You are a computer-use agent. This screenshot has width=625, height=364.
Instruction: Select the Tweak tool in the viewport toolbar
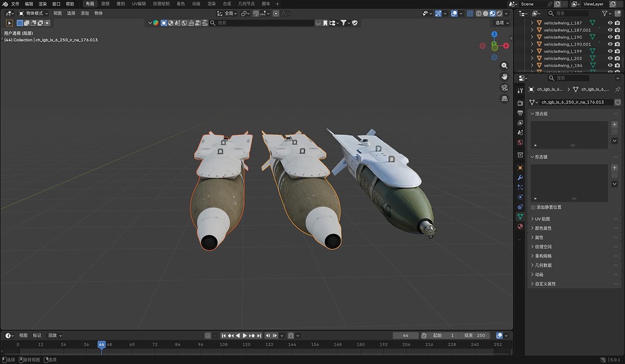[9, 22]
